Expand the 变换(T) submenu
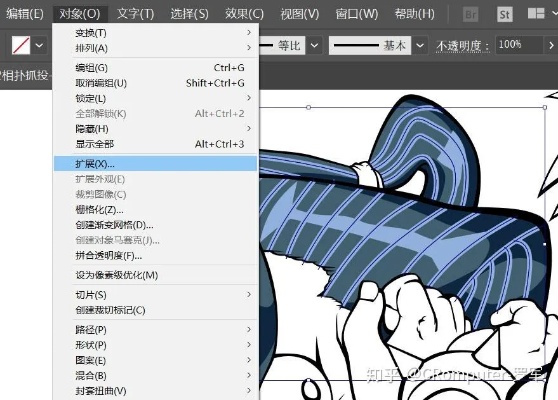The height and width of the screenshot is (400, 558). (x=155, y=33)
